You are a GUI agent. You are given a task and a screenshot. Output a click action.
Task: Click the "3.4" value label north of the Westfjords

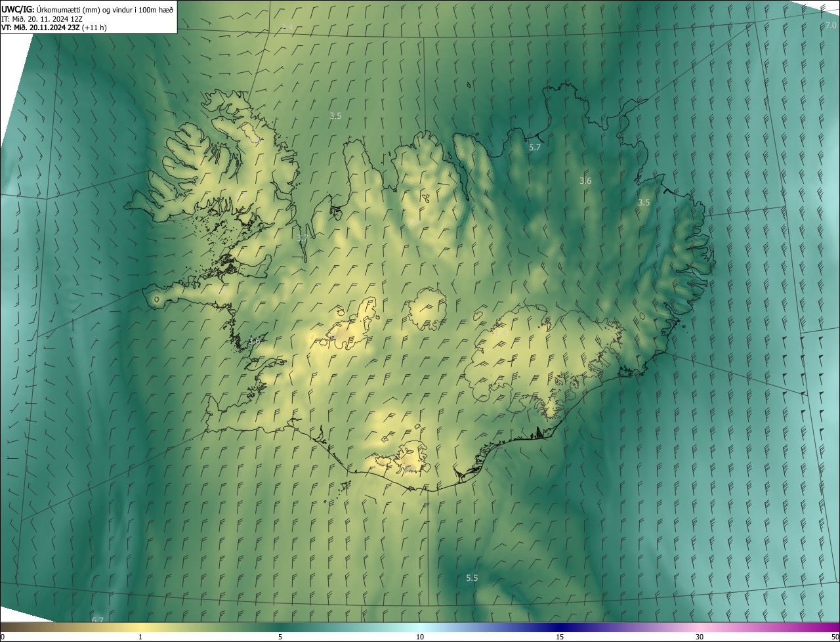pyautogui.click(x=287, y=27)
